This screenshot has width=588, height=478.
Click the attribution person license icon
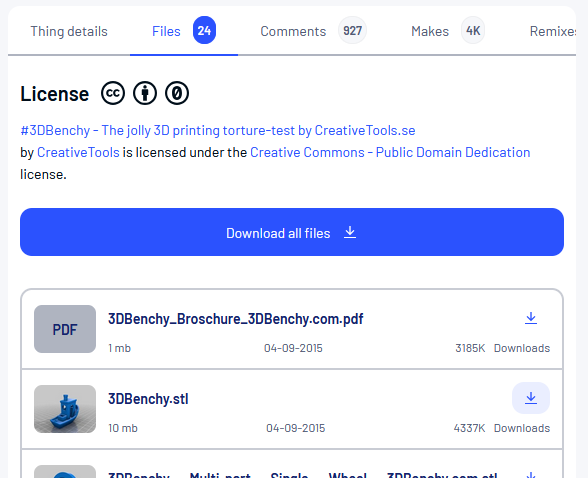click(145, 93)
